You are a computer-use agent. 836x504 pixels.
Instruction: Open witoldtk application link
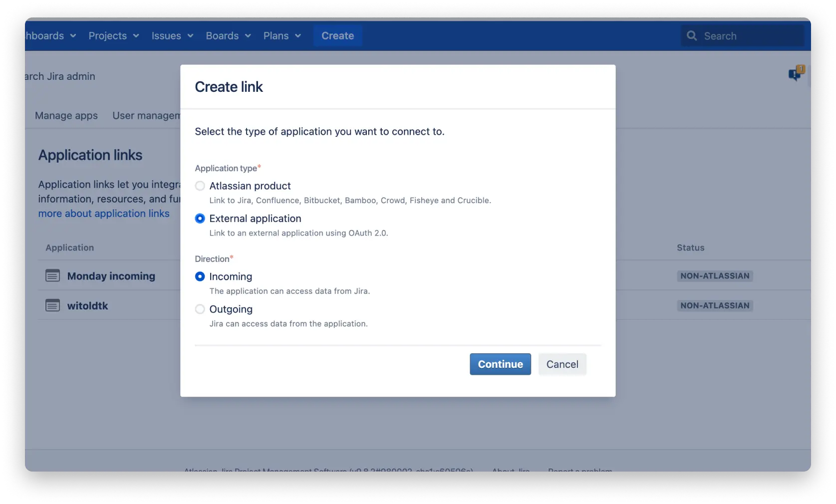(88, 306)
